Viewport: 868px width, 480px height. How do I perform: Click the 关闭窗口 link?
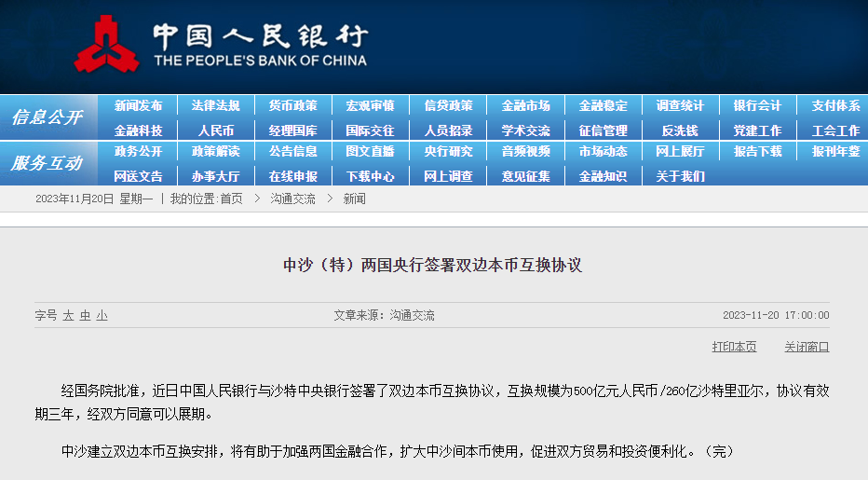[x=807, y=347]
